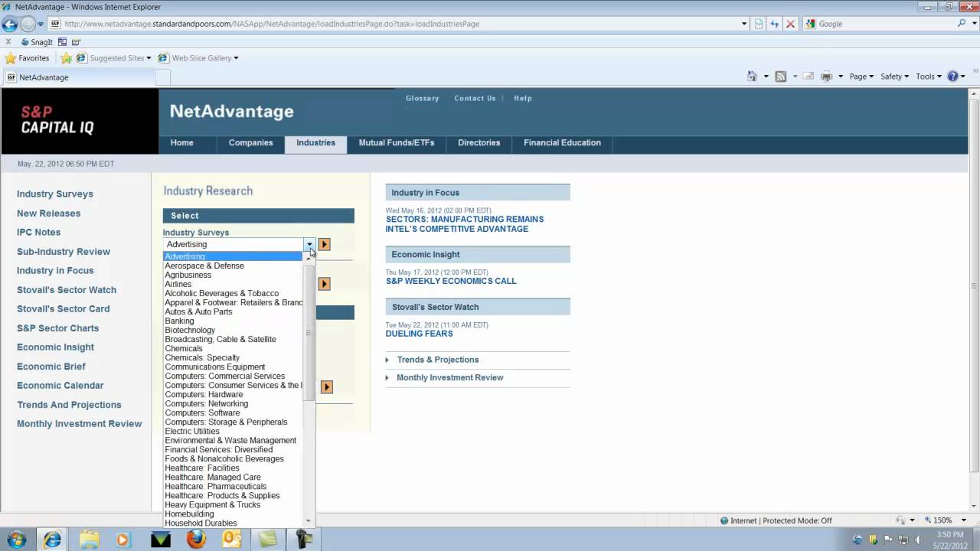
Task: Click the Print icon in command bar
Action: click(826, 77)
